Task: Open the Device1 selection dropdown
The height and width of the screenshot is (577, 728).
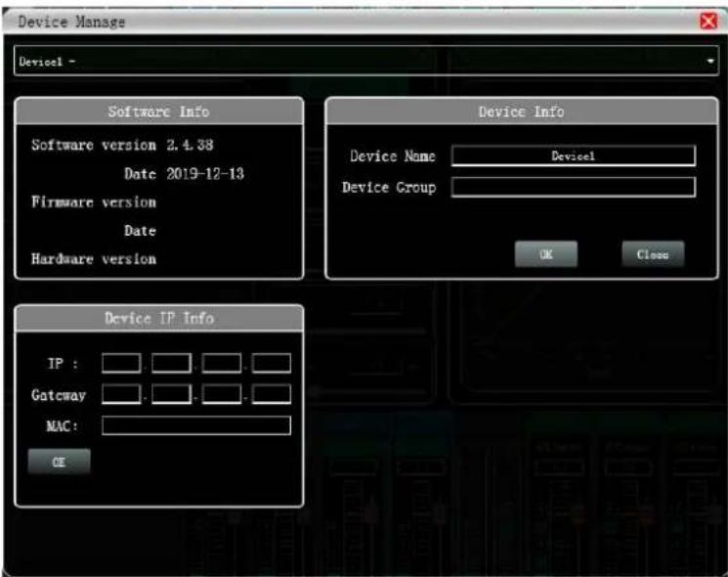Action: 366,61
